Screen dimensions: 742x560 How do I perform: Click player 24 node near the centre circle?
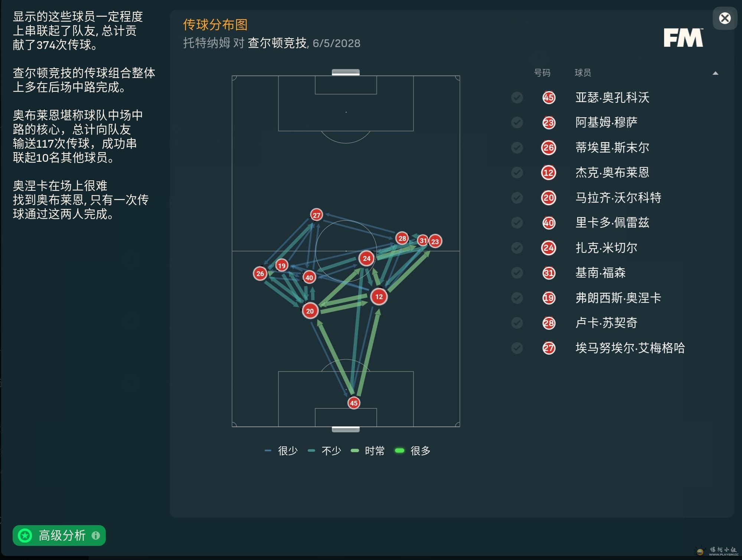(366, 258)
